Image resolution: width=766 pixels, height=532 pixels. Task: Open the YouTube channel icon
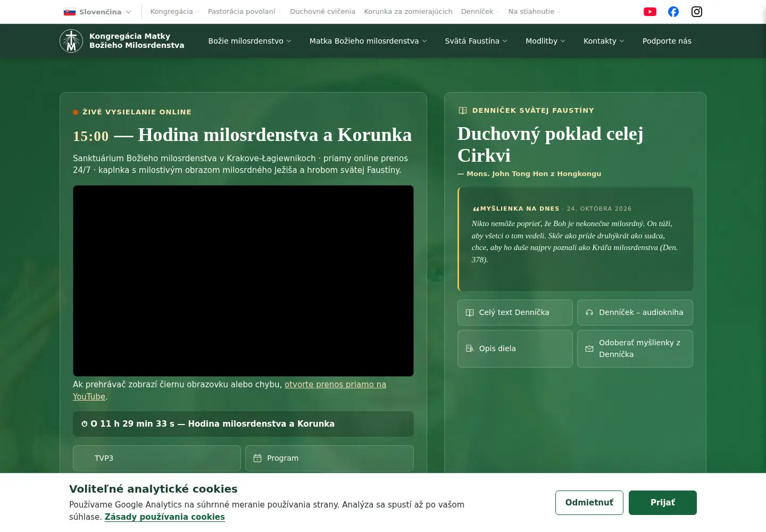650,12
